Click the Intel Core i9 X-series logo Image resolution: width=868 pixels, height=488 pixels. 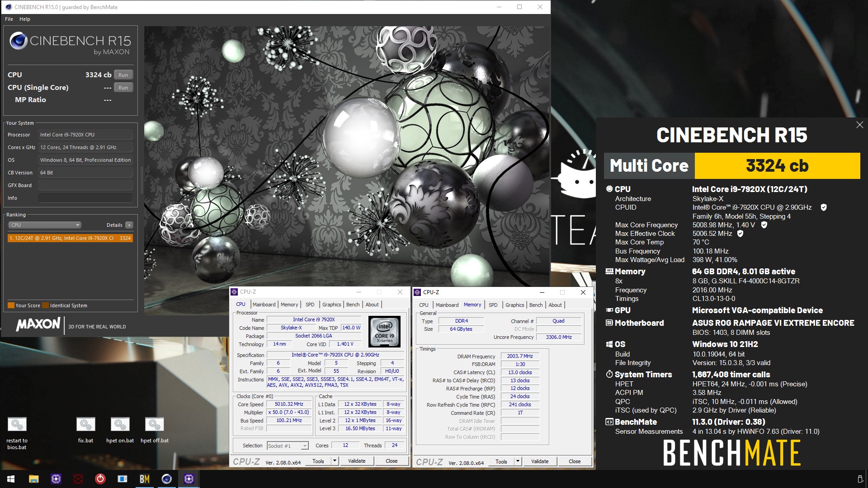[385, 331]
